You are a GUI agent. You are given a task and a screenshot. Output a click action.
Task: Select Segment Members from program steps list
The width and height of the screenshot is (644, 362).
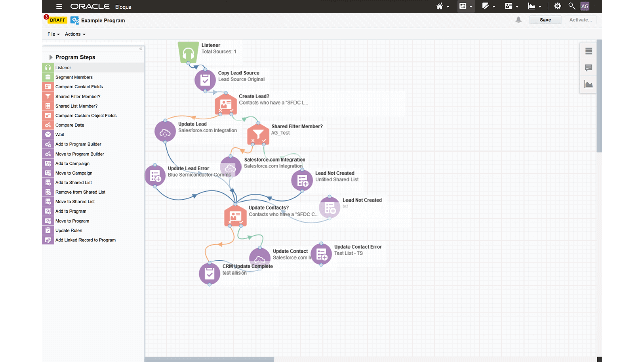point(73,77)
